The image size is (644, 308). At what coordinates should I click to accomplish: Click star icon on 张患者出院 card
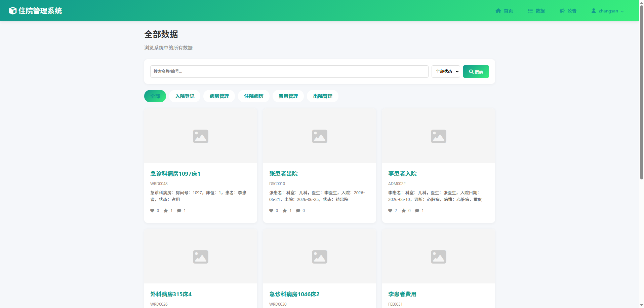click(x=285, y=211)
